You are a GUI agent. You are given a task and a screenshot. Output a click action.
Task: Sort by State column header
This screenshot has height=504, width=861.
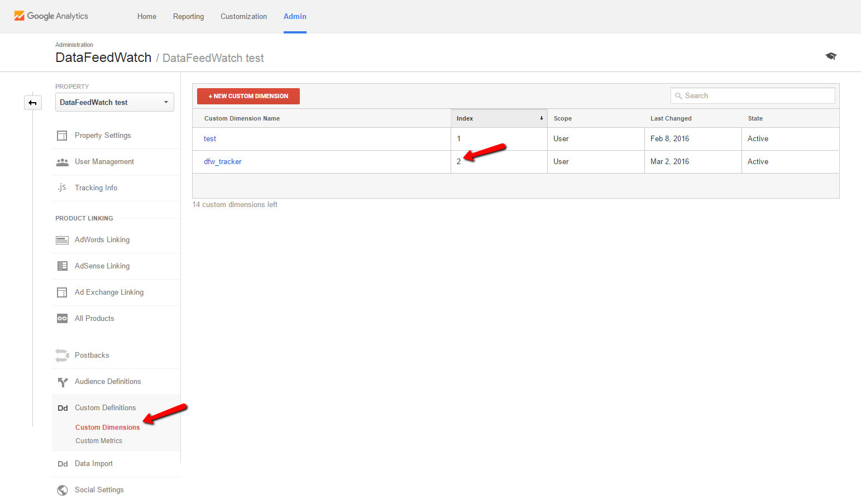tap(755, 118)
